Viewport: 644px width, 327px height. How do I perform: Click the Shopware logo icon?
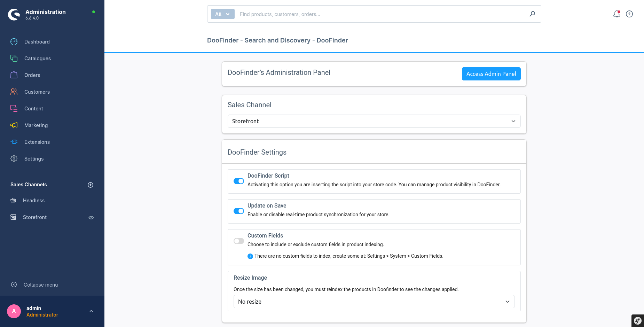coord(14,14)
